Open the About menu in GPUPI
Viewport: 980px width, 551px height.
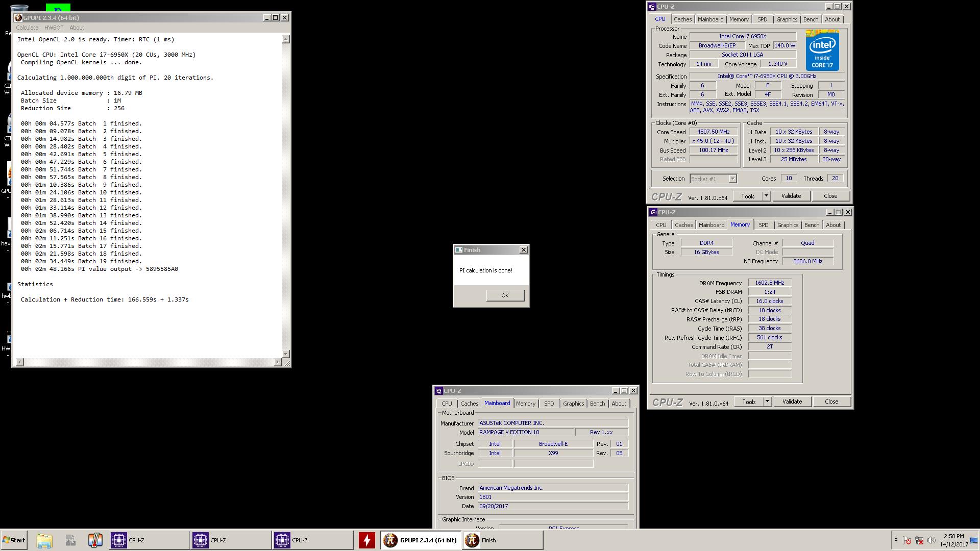pos(77,28)
